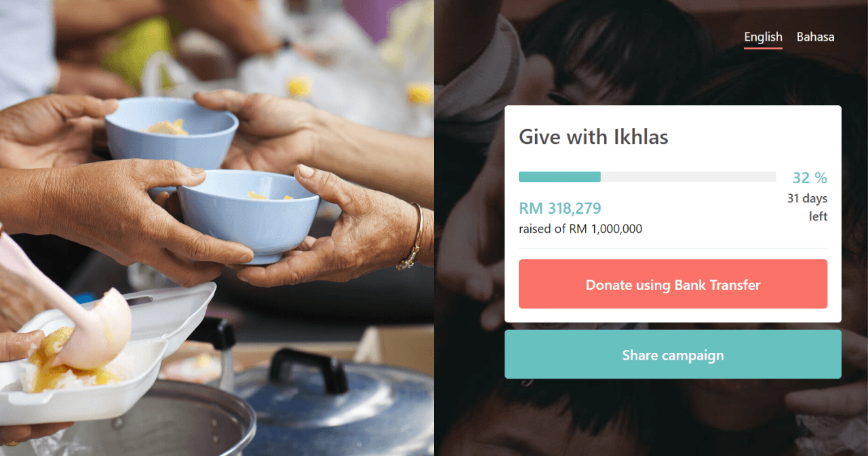Click the teal filled part of progress bar
Image resolution: width=868 pixels, height=456 pixels.
[x=559, y=177]
